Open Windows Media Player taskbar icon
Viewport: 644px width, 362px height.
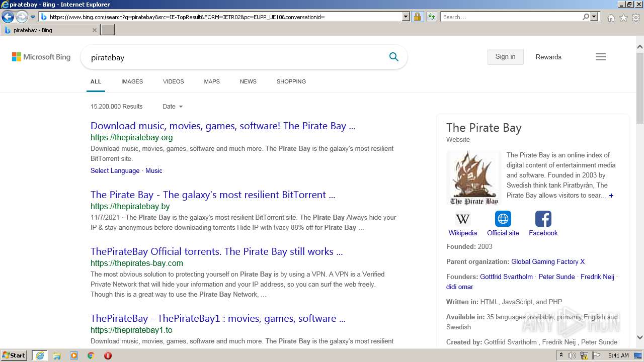tap(74, 355)
